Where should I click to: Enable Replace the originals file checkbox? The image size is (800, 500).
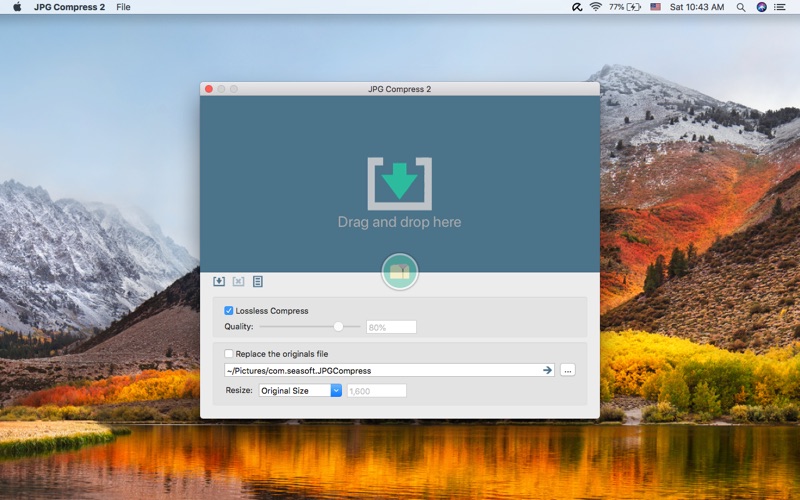[229, 353]
